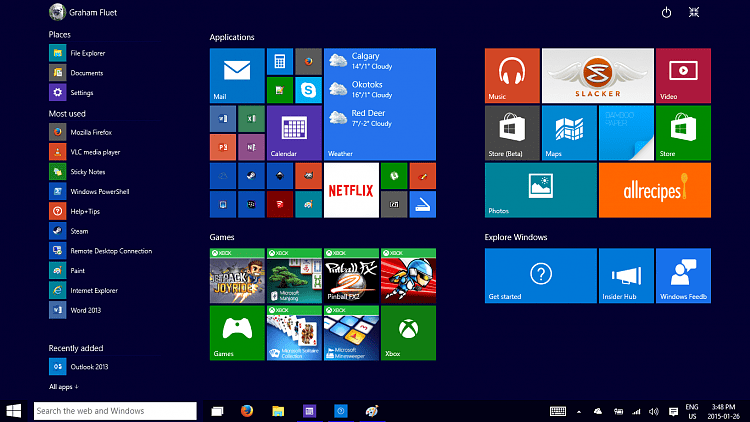This screenshot has width=750, height=422.
Task: Show hidden system tray icons
Action: tap(579, 411)
